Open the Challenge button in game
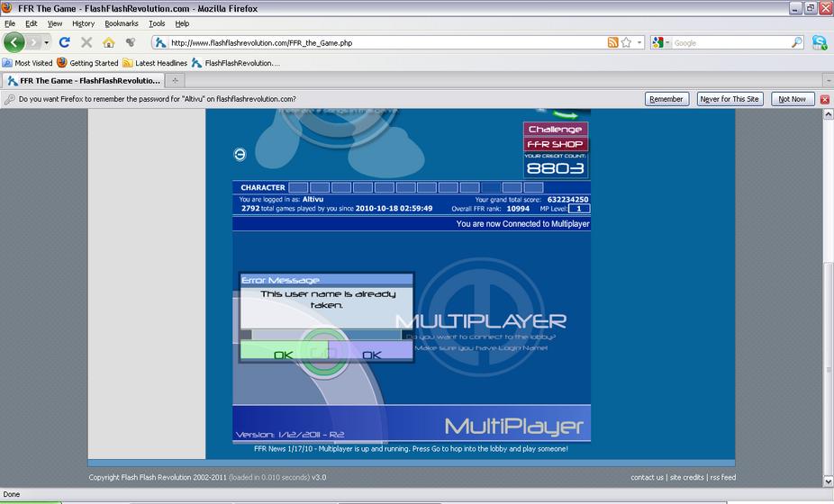 [x=556, y=130]
